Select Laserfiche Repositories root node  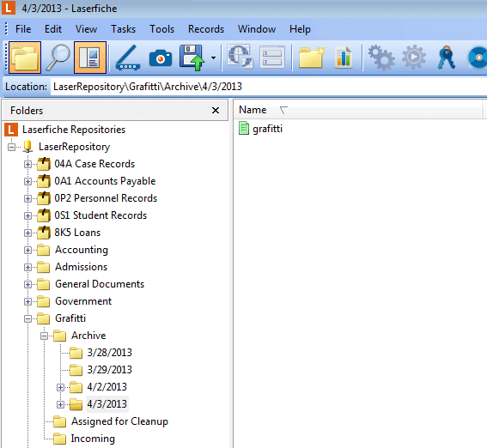tap(74, 130)
